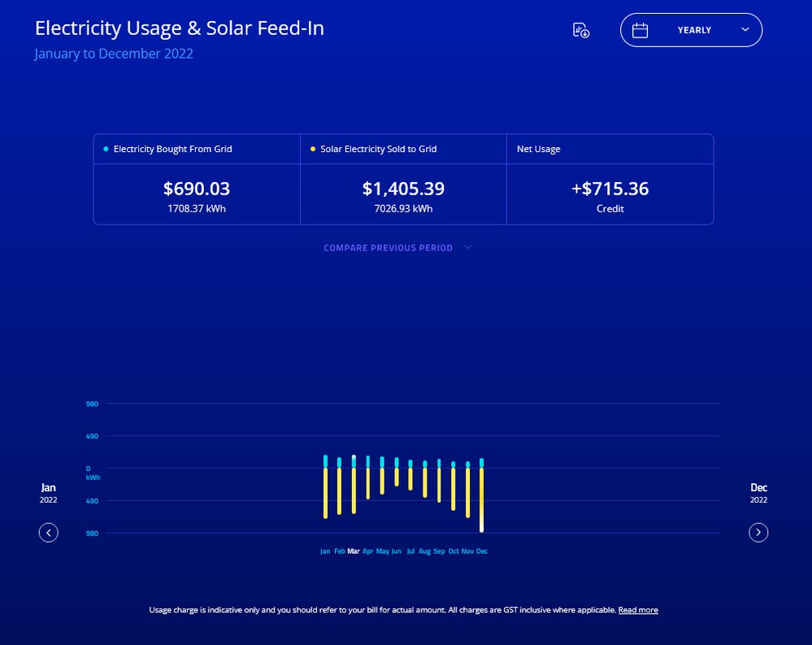Go to previous year with left arrow
The image size is (812, 645).
point(49,533)
